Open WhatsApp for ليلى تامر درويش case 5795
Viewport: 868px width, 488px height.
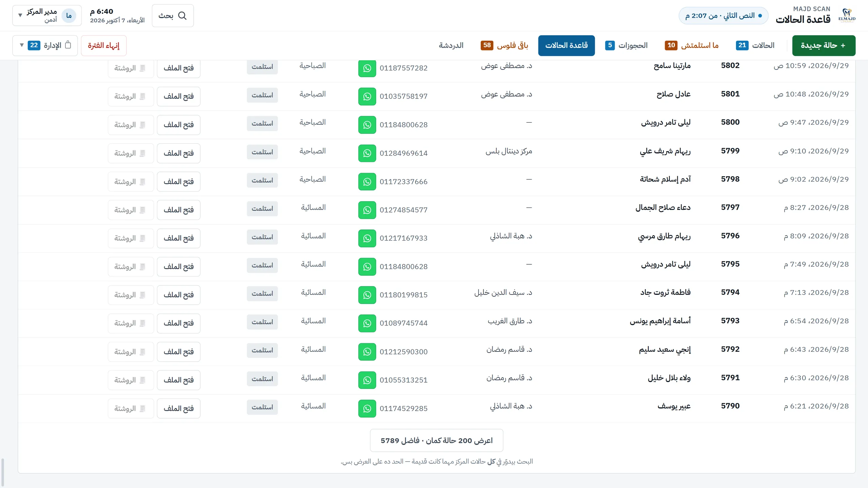pos(367,267)
